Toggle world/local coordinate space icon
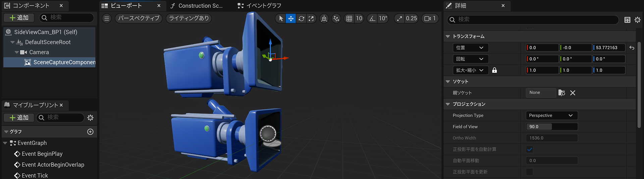Screen dimensions: 644x179 coord(324,18)
